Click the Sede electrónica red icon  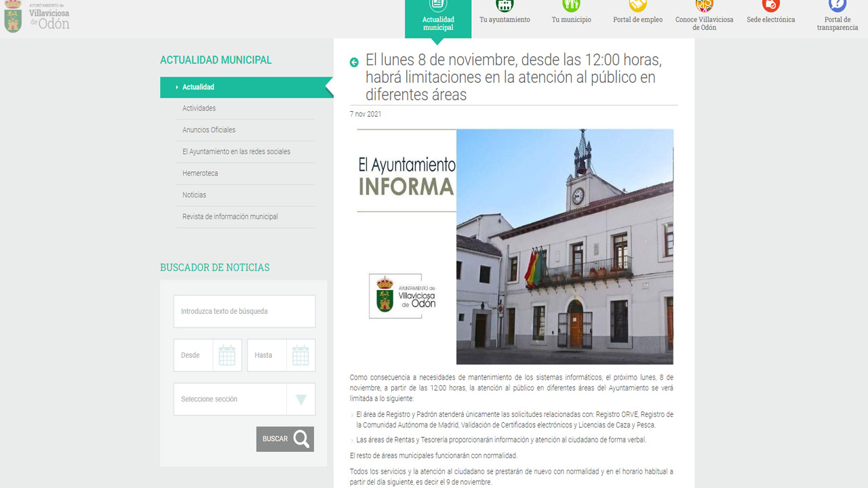pyautogui.click(x=770, y=6)
